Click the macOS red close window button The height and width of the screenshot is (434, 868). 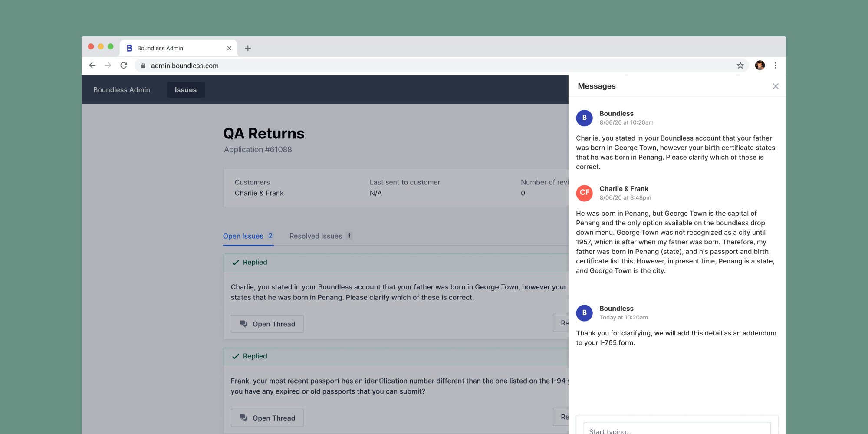(91, 46)
